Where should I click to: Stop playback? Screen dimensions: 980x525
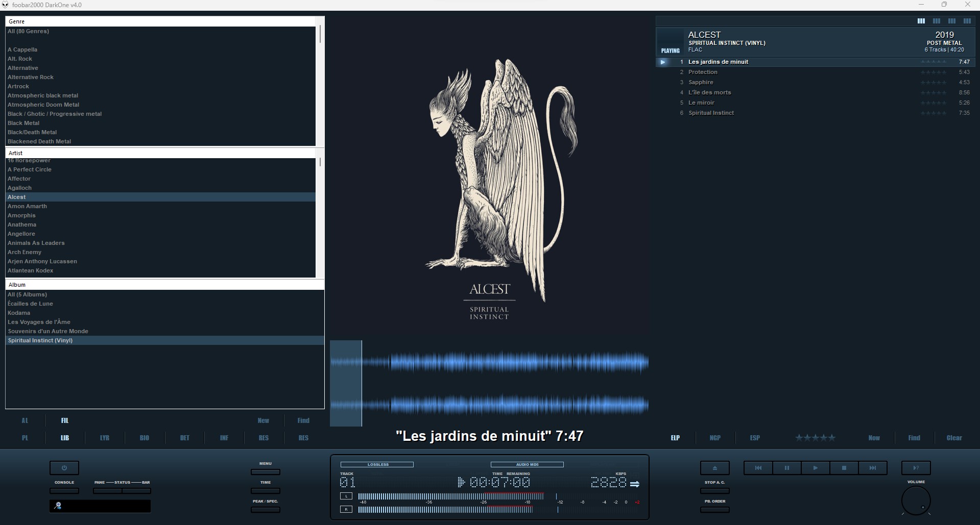844,468
